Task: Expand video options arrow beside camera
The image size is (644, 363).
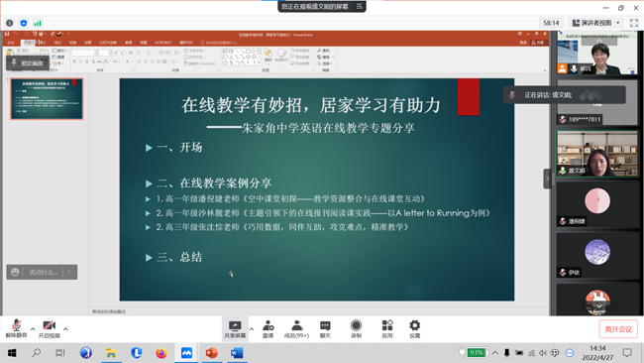Action: click(65, 329)
